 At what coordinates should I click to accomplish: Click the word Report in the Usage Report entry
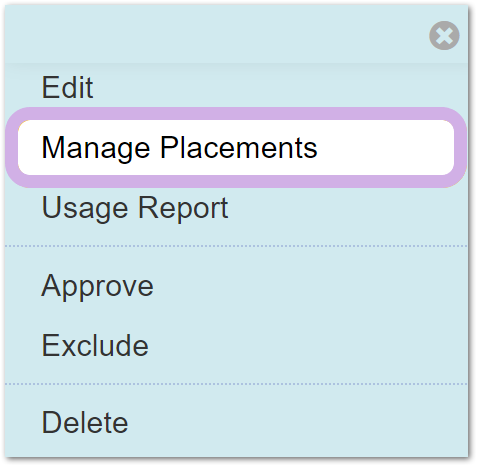183,208
